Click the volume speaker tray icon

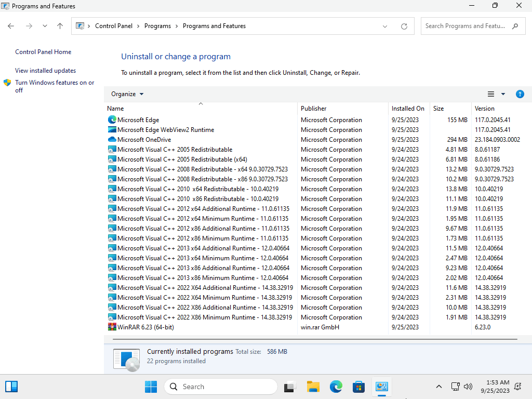click(468, 387)
